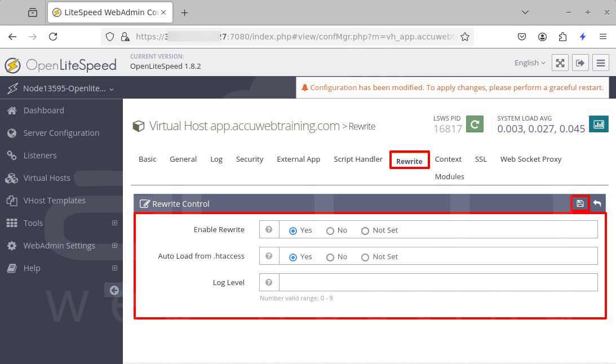
Task: Set Auto Load from .htaccess to No
Action: (330, 257)
